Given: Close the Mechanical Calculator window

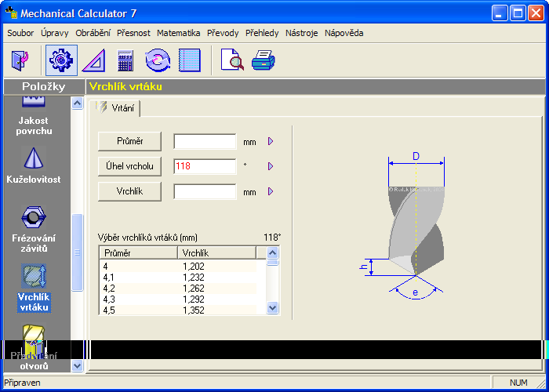Looking at the screenshot, I should tap(536, 13).
